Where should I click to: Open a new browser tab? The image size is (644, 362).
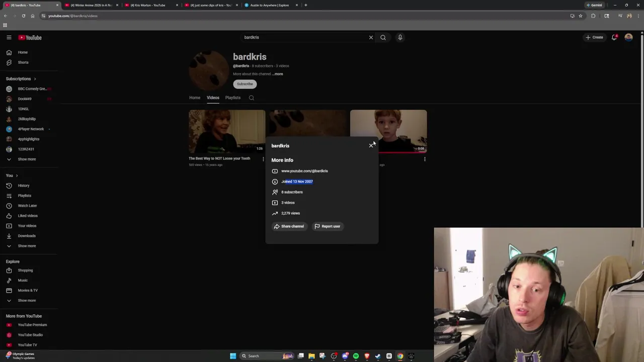click(305, 5)
